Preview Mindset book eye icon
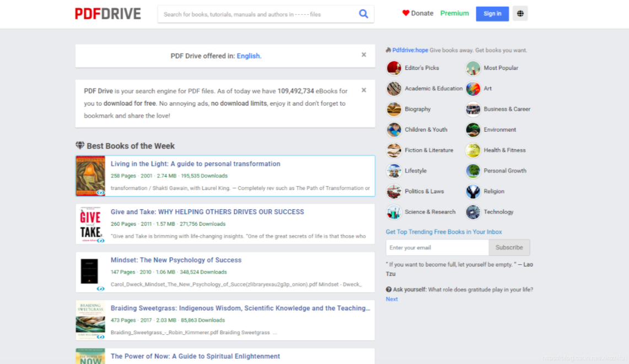 [x=101, y=289]
